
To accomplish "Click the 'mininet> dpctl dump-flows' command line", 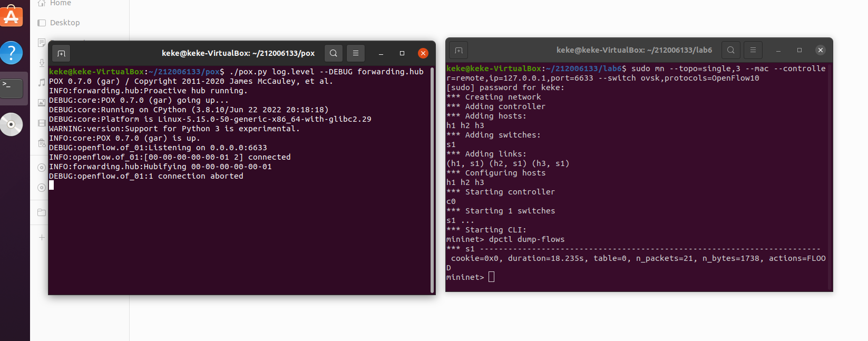I will click(505, 239).
